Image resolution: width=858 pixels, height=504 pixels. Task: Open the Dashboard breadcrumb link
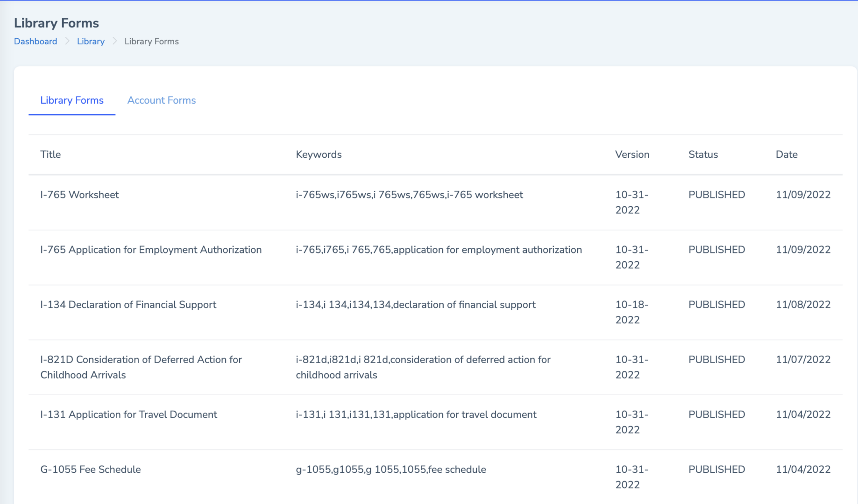tap(35, 41)
